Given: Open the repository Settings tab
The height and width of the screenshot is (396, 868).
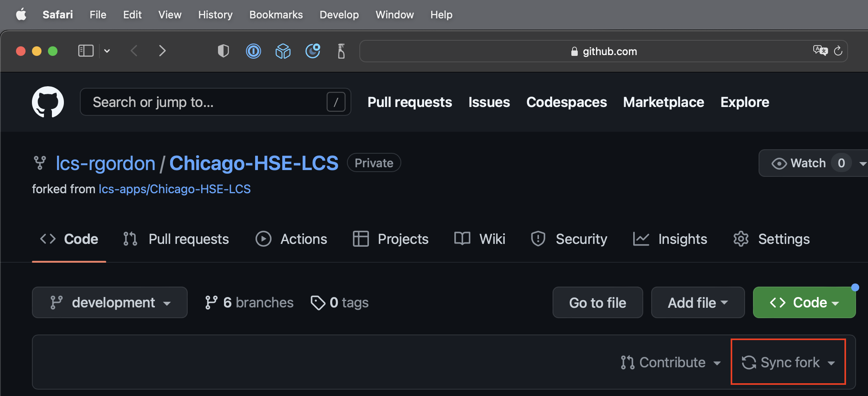Looking at the screenshot, I should pyautogui.click(x=771, y=239).
